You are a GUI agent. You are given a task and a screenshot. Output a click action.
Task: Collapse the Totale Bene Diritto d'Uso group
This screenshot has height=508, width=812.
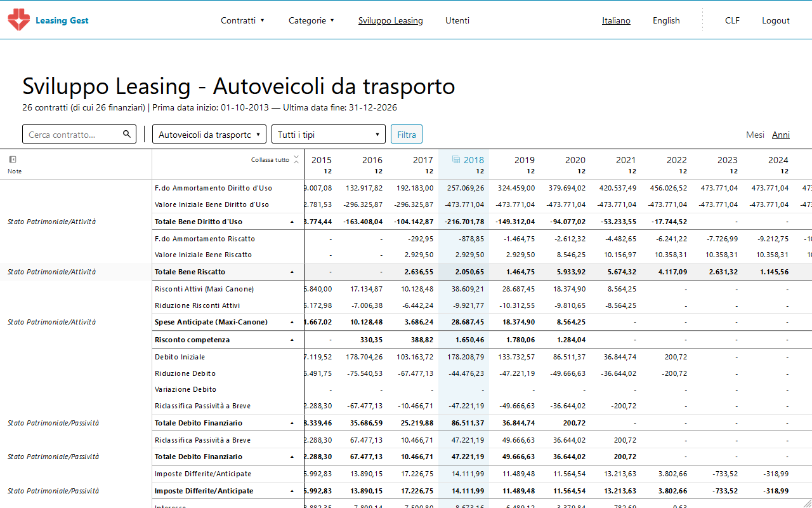coord(292,222)
